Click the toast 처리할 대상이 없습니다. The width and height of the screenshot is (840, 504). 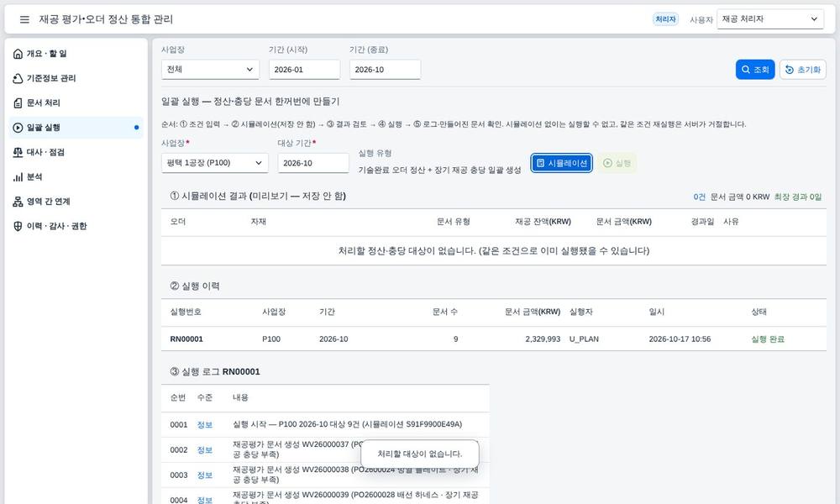coord(419,454)
